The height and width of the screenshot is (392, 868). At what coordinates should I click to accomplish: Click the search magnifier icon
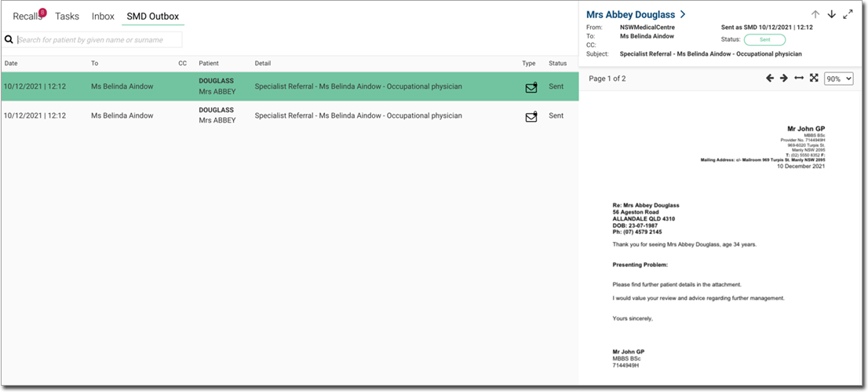(x=9, y=39)
